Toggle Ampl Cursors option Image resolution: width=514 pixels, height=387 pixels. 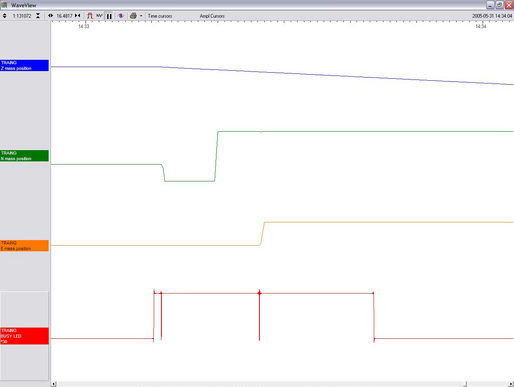click(212, 16)
